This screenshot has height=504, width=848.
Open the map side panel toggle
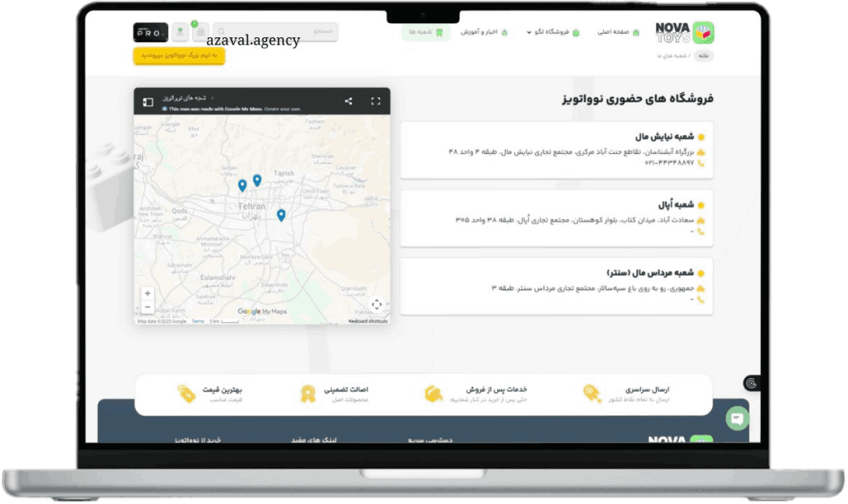[x=148, y=100]
